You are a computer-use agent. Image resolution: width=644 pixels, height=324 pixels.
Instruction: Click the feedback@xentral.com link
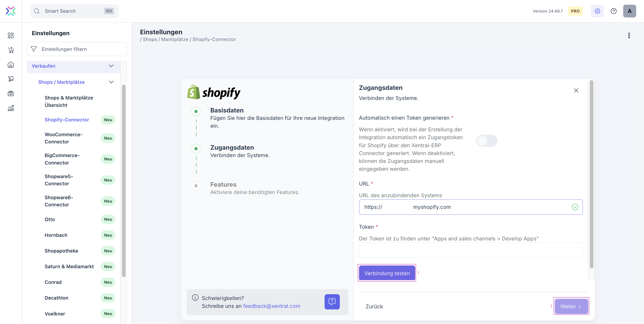pos(272,306)
